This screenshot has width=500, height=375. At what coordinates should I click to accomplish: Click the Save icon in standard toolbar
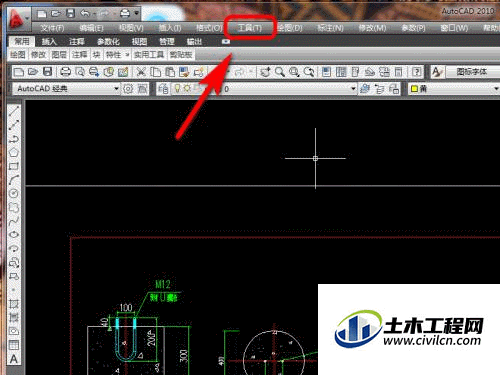coord(48,72)
